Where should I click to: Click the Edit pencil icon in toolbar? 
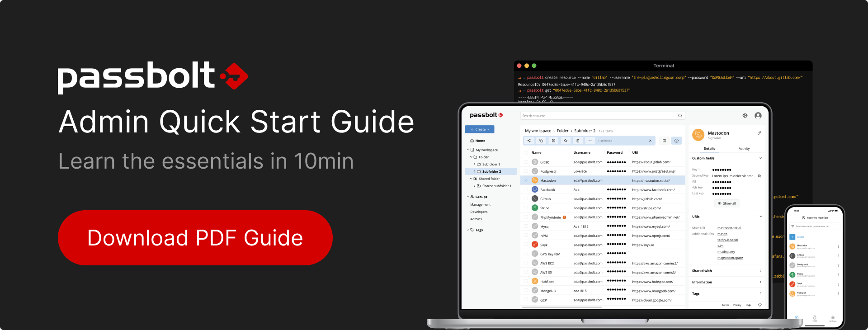[x=553, y=141]
